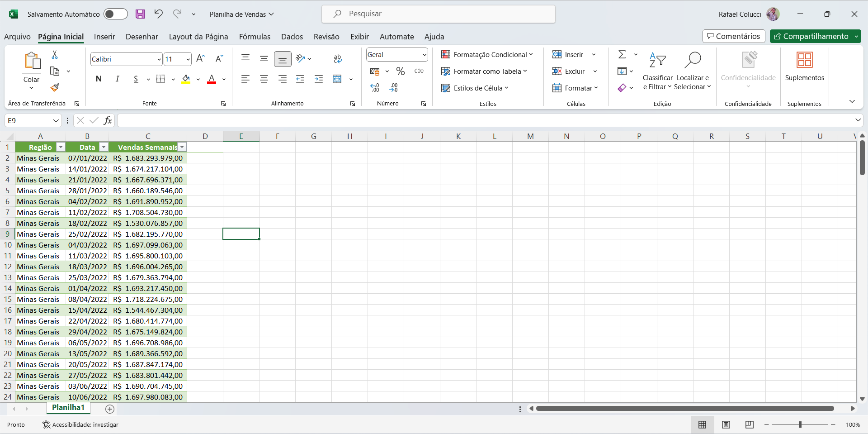Click the insert function fx icon
This screenshot has height=434, width=868.
tap(108, 120)
